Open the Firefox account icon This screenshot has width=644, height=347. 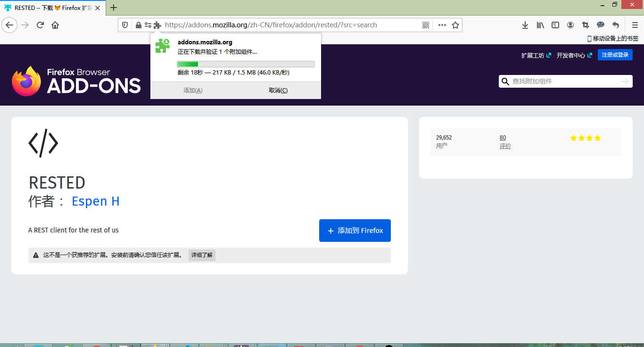570,25
